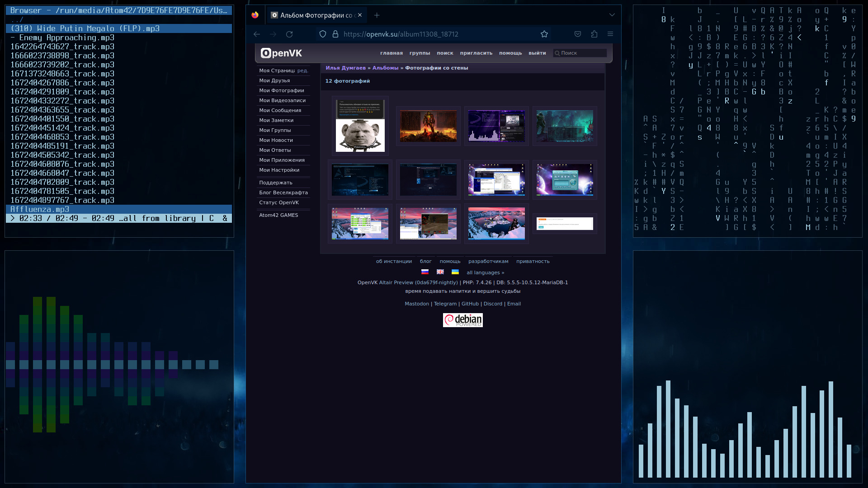Open Firefox hamburger application menu
Image resolution: width=868 pixels, height=488 pixels.
point(610,34)
